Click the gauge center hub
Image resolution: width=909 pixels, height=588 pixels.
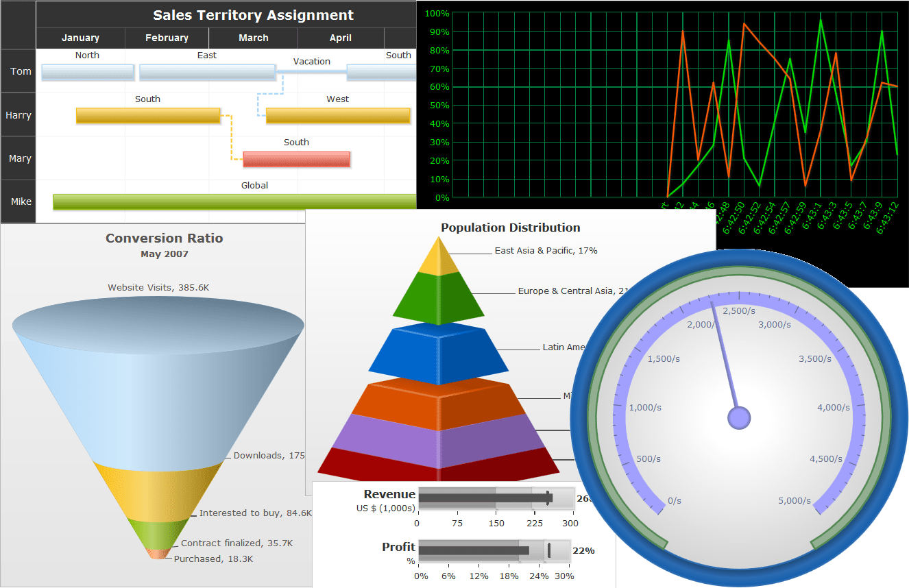tap(738, 417)
